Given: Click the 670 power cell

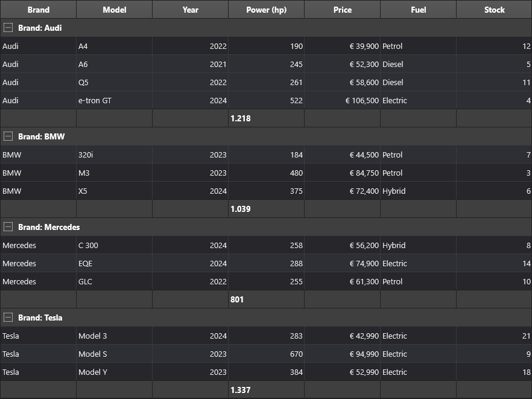Looking at the screenshot, I should click(267, 354).
